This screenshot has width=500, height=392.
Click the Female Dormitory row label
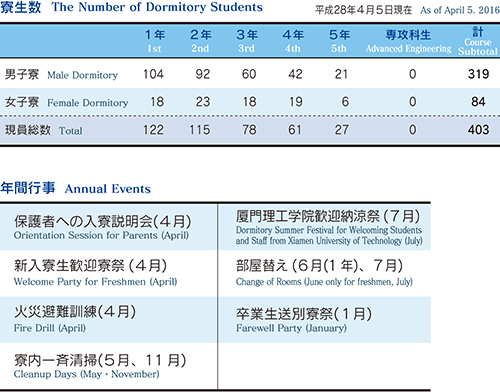66,102
